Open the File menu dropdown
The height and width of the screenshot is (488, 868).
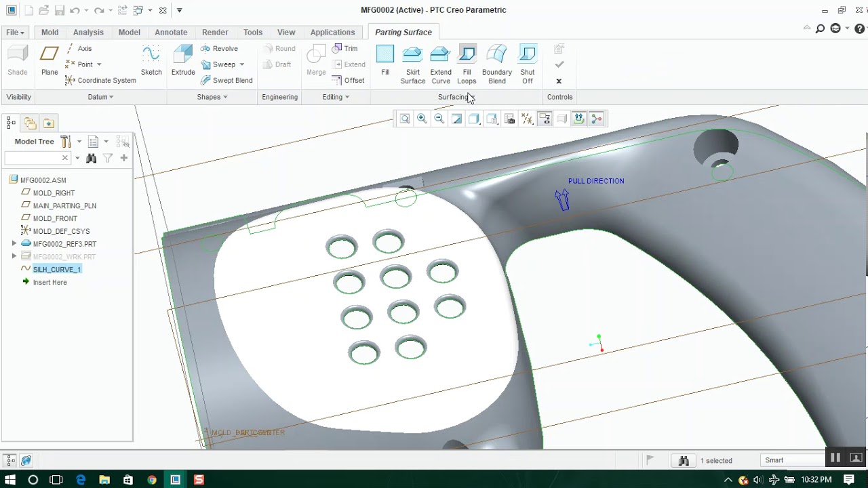(x=15, y=32)
